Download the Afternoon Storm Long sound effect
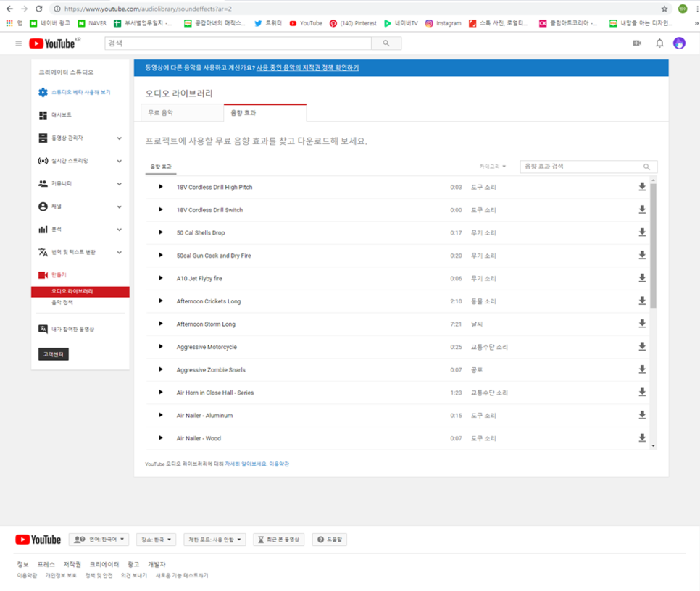 coord(642,324)
